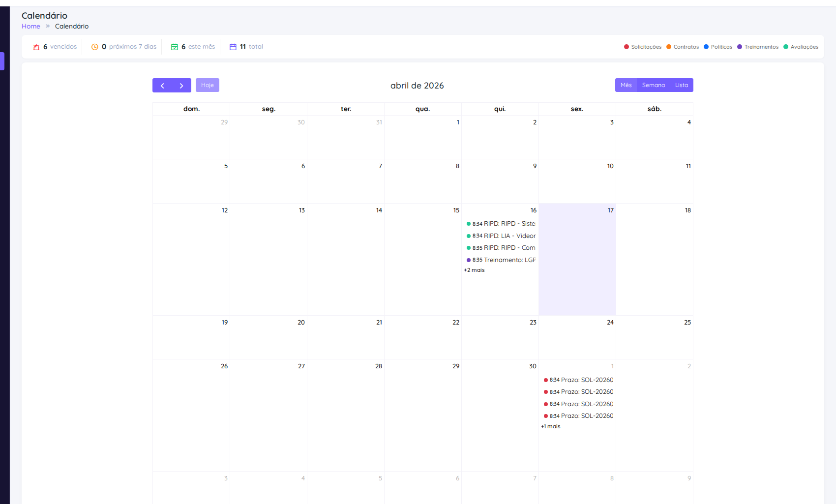Click the next-month right arrow
The width and height of the screenshot is (836, 504).
tap(181, 85)
